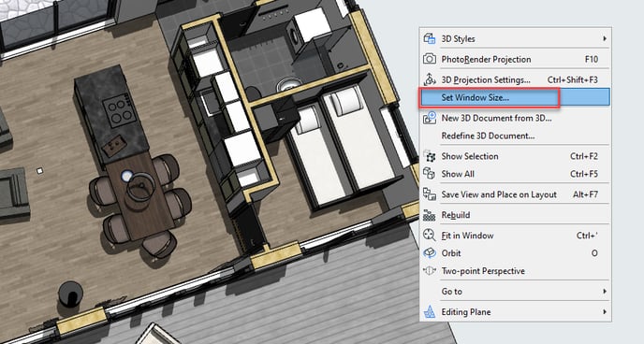This screenshot has height=344, width=644.
Task: Expand the 3D Styles submenu arrow
Action: click(605, 38)
